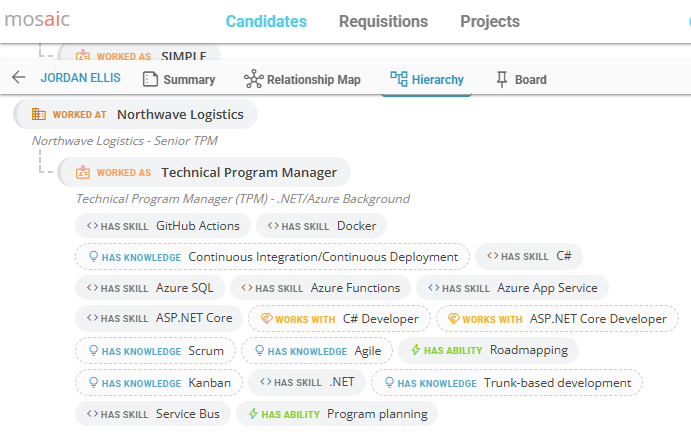Click the C# Developer label
This screenshot has height=435, width=691.
point(381,319)
